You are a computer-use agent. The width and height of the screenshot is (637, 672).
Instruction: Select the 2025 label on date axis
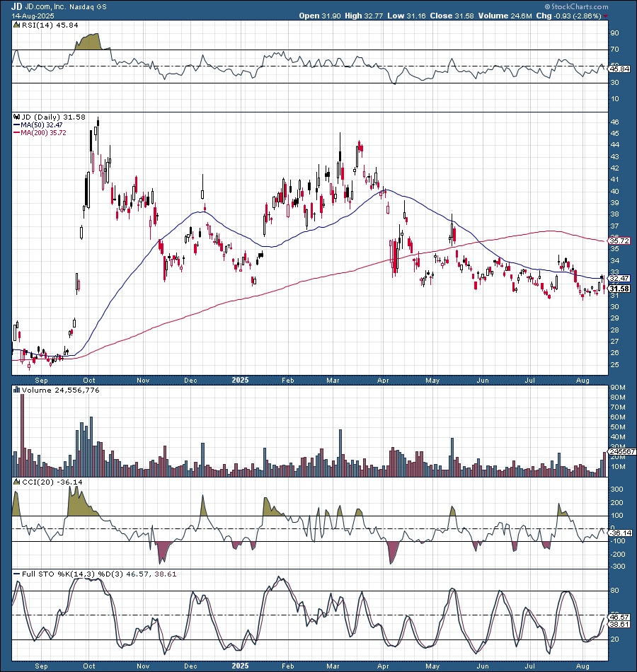pos(240,380)
